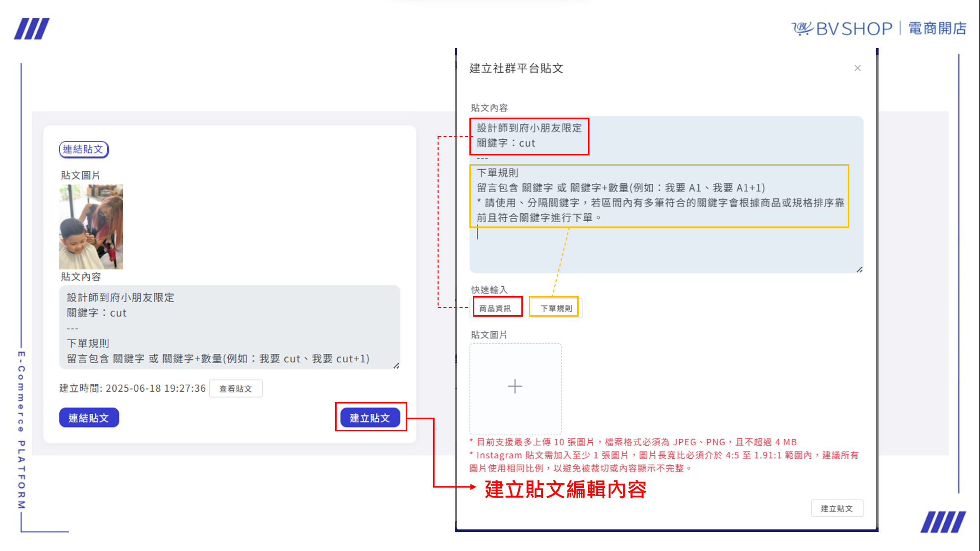The height and width of the screenshot is (551, 980).
Task: Focus the dialog 貼文內容 text area
Action: 666,195
